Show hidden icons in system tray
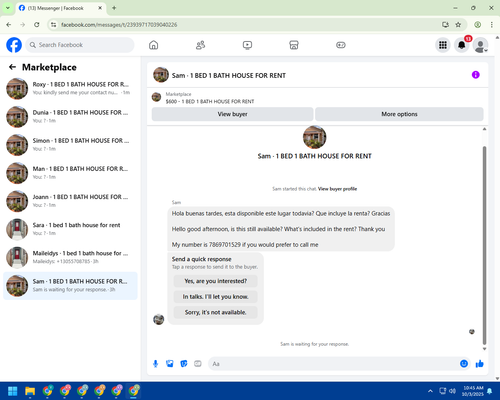The width and height of the screenshot is (500, 400). click(x=430, y=391)
